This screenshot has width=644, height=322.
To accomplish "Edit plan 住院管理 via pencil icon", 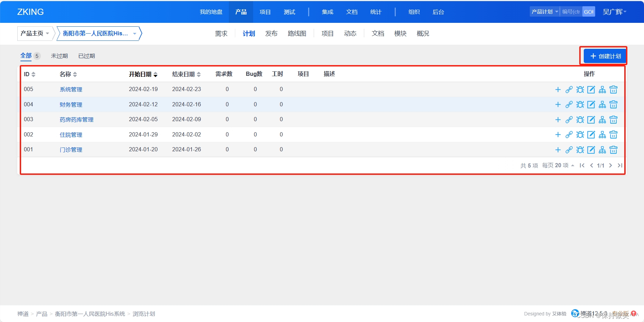I will click(x=591, y=135).
